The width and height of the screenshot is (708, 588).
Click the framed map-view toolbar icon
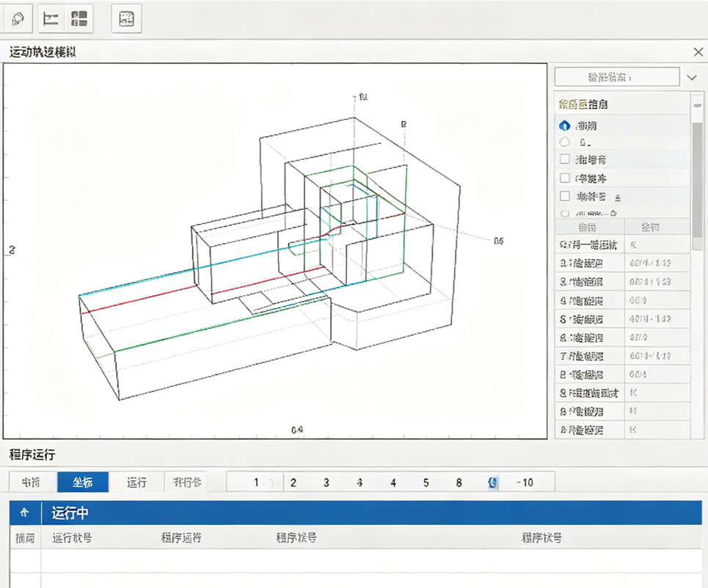tap(126, 19)
